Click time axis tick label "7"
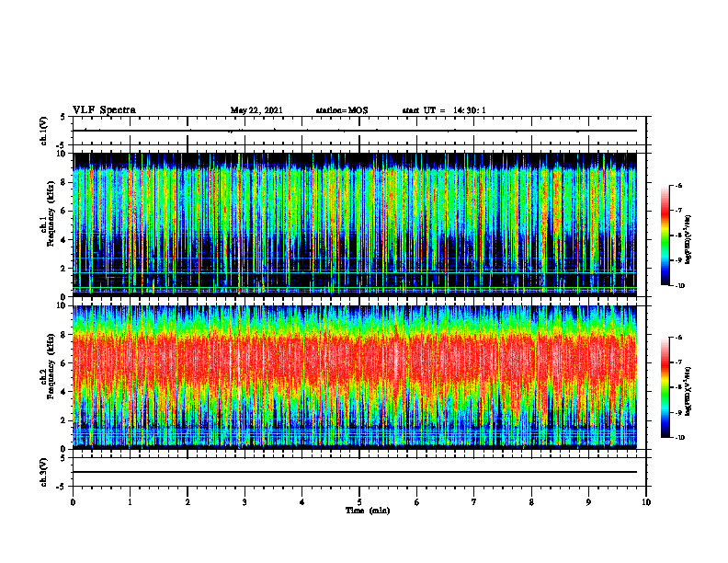Viewport: 728px width, 563px height. pos(474,502)
